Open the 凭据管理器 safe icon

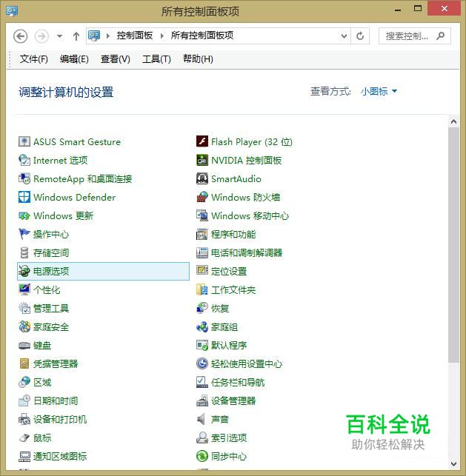24,363
